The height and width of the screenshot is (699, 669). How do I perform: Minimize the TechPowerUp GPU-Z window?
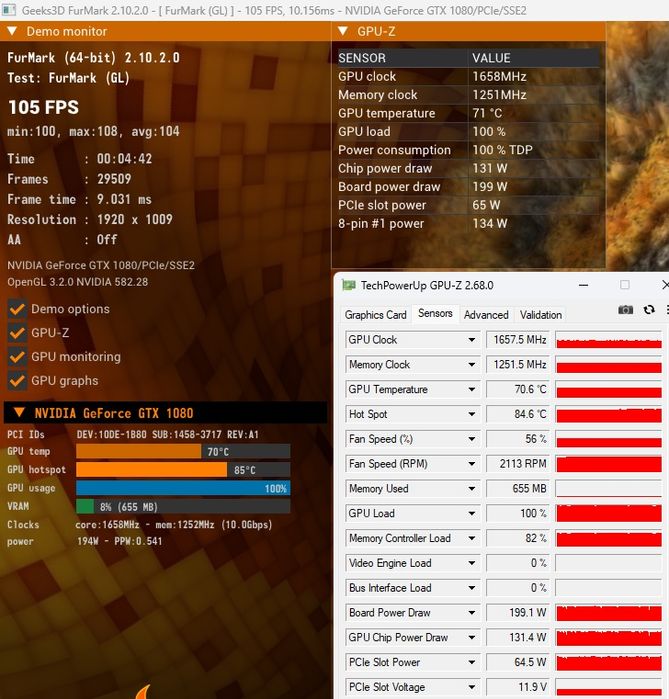tap(583, 285)
